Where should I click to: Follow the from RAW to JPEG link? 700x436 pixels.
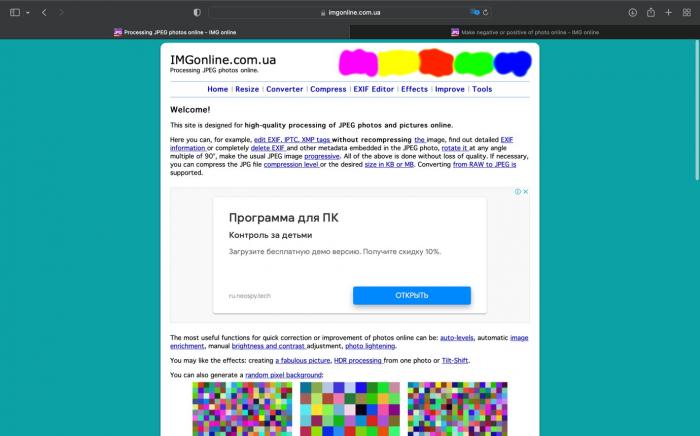(484, 164)
